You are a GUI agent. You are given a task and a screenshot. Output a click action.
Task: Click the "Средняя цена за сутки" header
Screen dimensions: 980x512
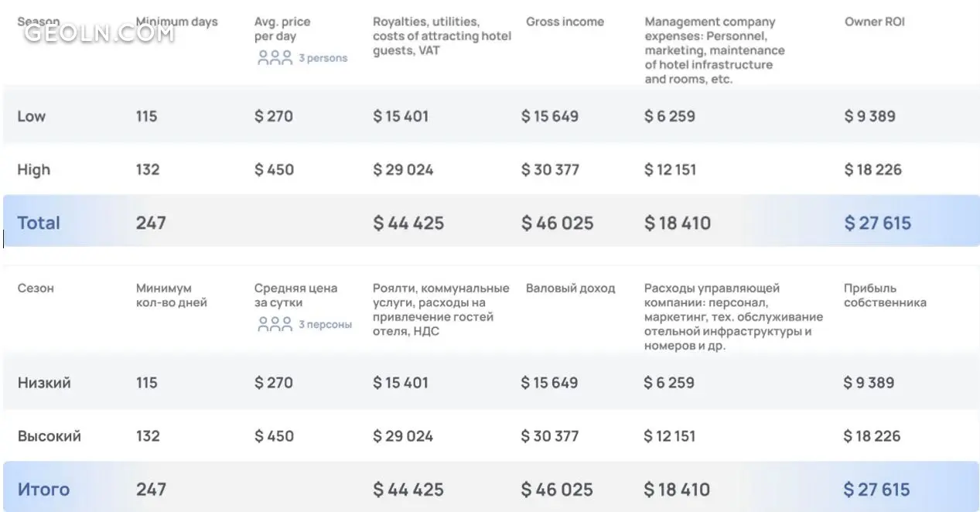[295, 295]
